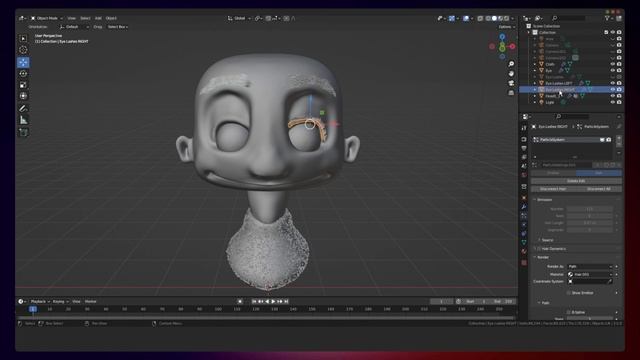This screenshot has width=640, height=360.
Task: Click the green Y axis gizmo ball
Action: click(502, 49)
